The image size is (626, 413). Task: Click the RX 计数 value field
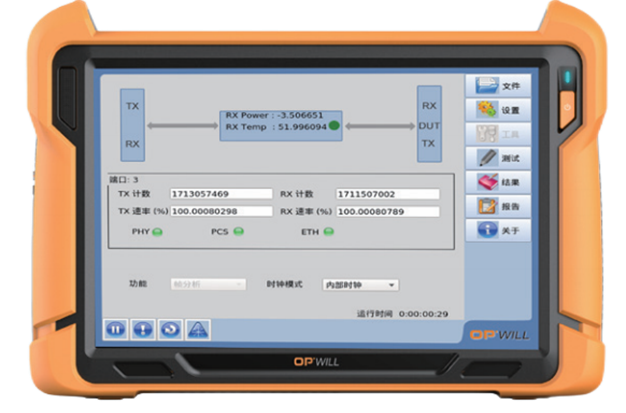tap(387, 194)
